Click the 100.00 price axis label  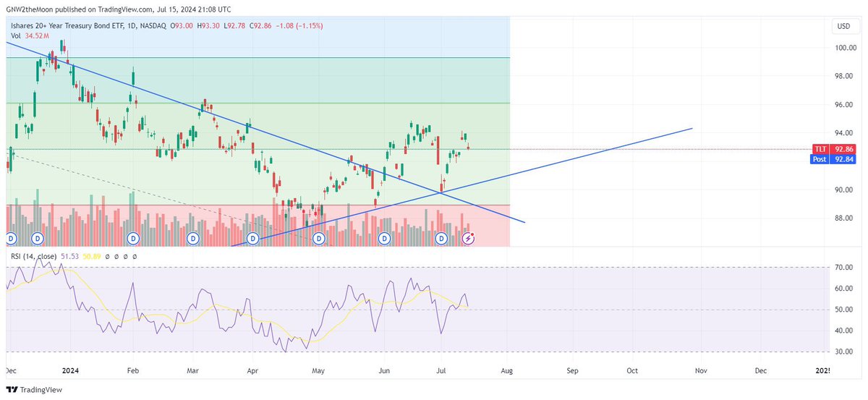[x=846, y=48]
